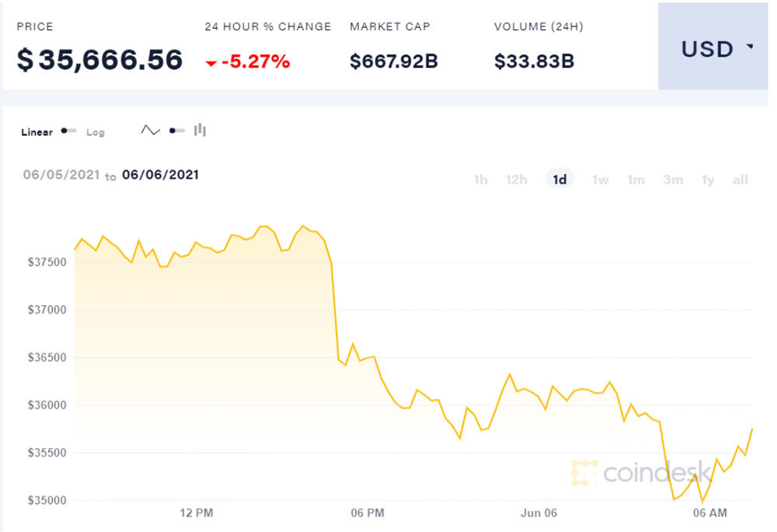Click the USD dropdown arrow
Image resolution: width=777 pixels, height=532 pixels.
[x=750, y=47]
